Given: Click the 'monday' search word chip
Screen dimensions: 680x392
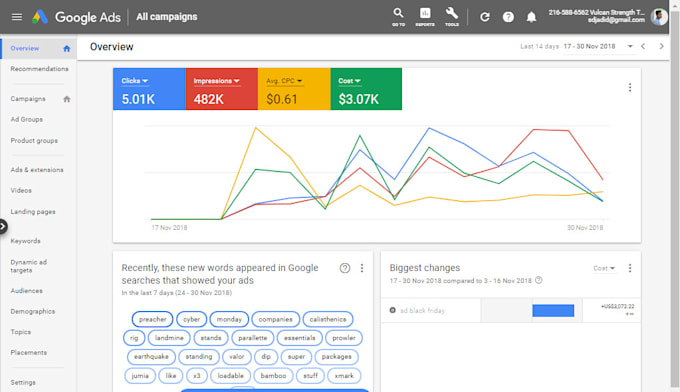Looking at the screenshot, I should click(x=229, y=319).
